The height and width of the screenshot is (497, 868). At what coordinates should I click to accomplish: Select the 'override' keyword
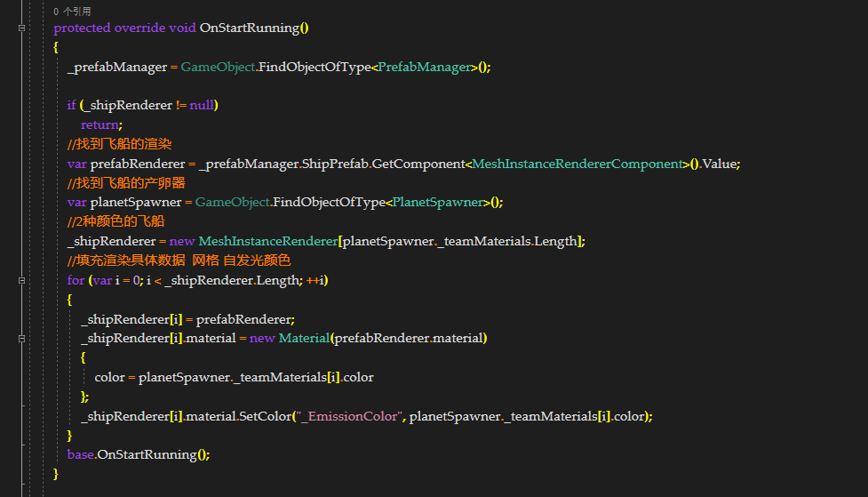pos(140,28)
